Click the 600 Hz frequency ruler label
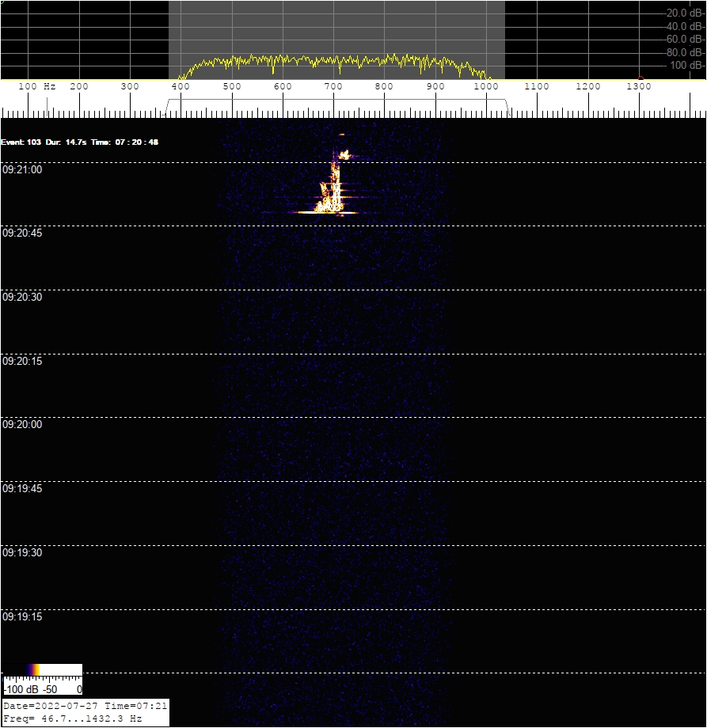707x728 pixels. click(x=283, y=86)
